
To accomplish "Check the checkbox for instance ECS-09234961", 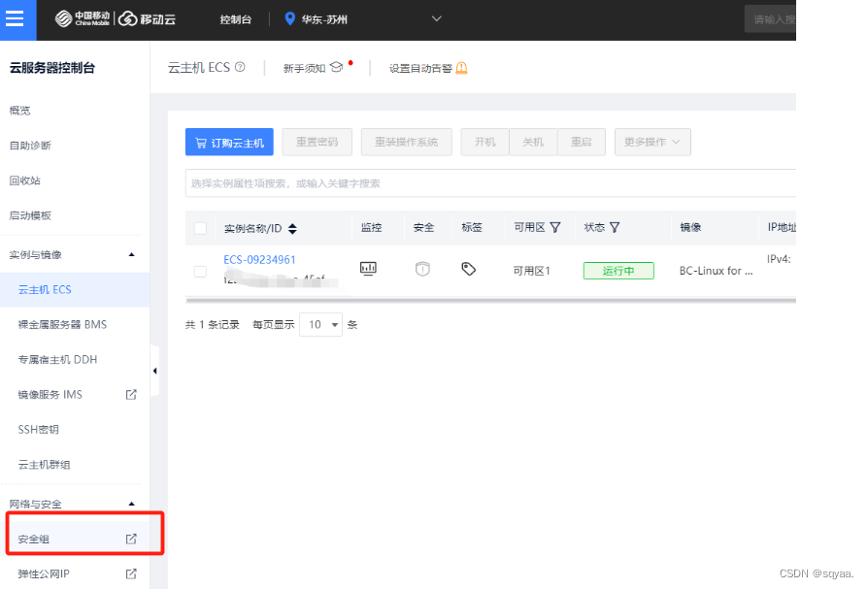I will click(200, 272).
